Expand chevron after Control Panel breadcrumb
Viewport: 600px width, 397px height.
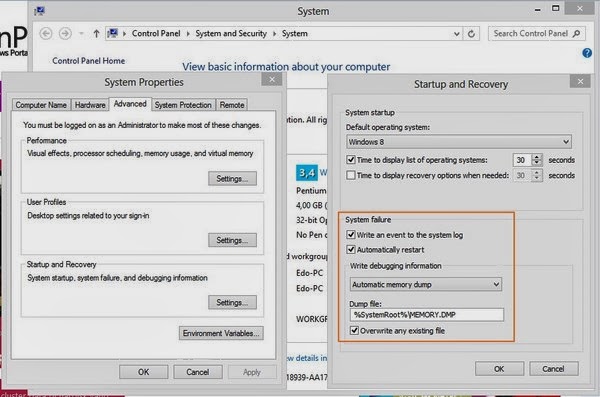(188, 34)
